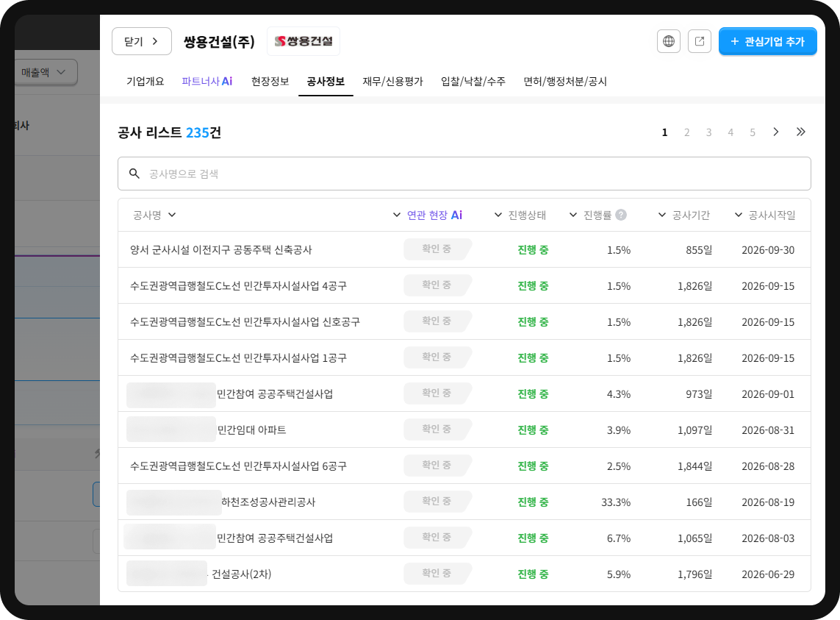Image resolution: width=840 pixels, height=620 pixels.
Task: Click the 닫기 button
Action: point(141,41)
